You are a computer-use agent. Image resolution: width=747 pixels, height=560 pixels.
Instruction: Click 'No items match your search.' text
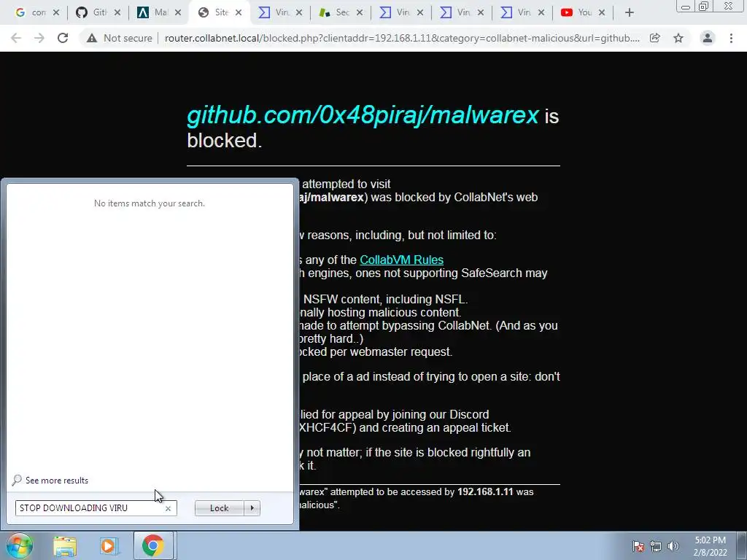(x=149, y=203)
